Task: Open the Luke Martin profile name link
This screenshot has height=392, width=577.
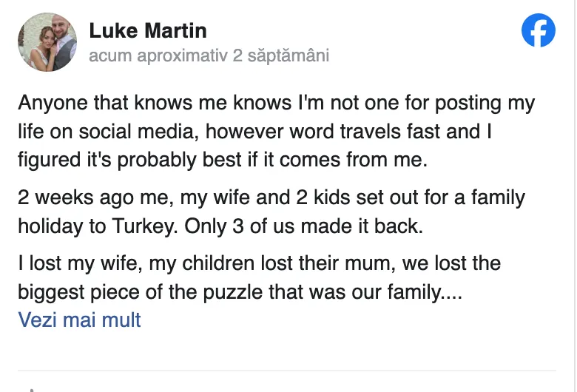Action: tap(148, 30)
